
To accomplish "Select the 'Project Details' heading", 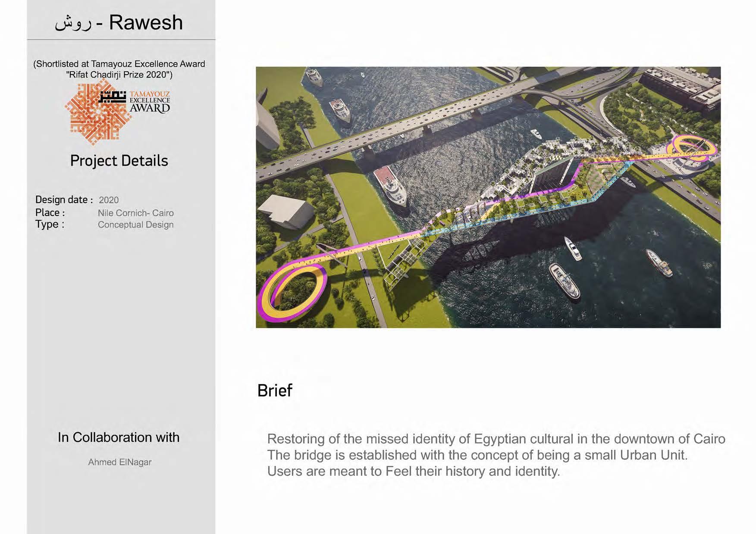I will click(119, 161).
